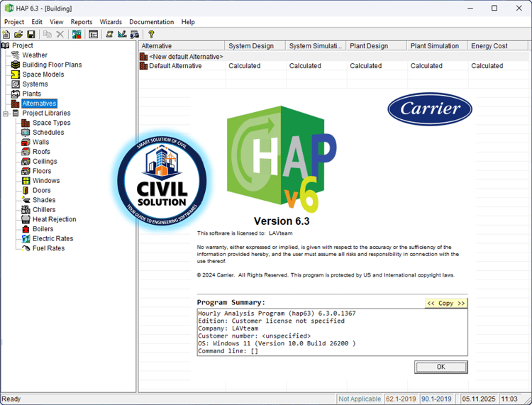Click Not Applicable in the status bar
The height and width of the screenshot is (405, 532).
tap(360, 399)
